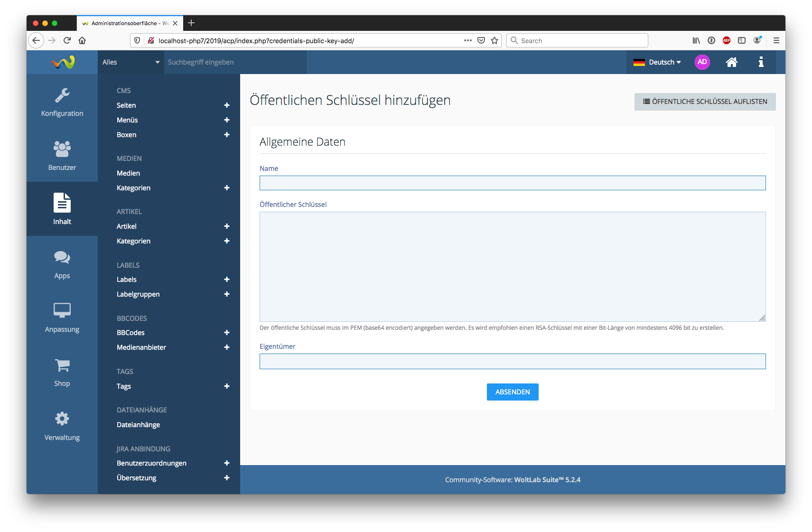Click the Öffentlicher Schlüssel text area
Screen dimensions: 812x532
pos(513,266)
